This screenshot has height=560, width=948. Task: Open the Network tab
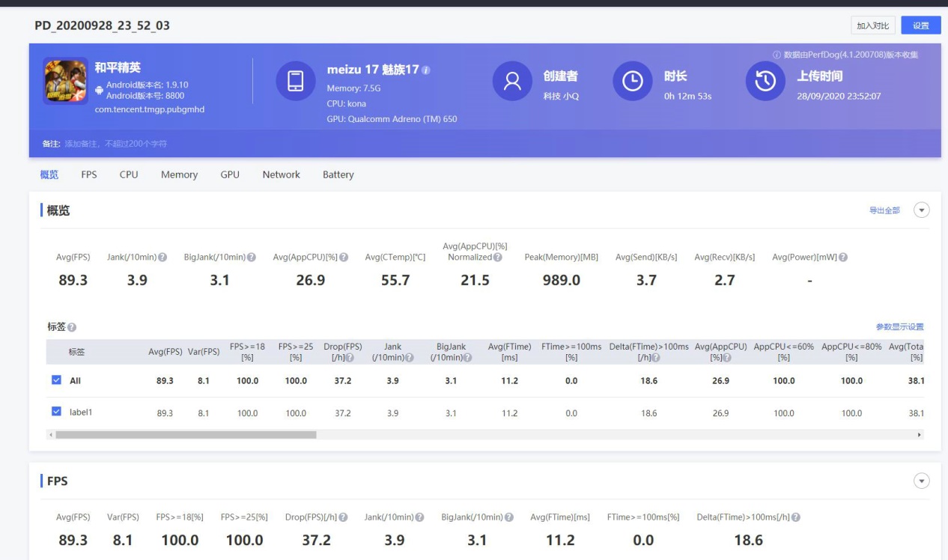click(x=281, y=174)
